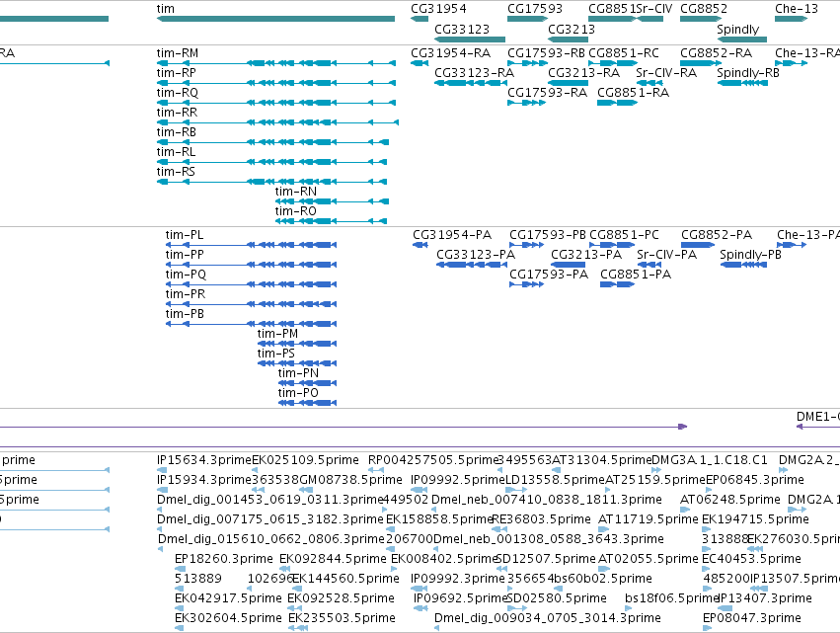840x633 pixels.
Task: Select the tim-PB protein feature
Action: click(x=251, y=324)
